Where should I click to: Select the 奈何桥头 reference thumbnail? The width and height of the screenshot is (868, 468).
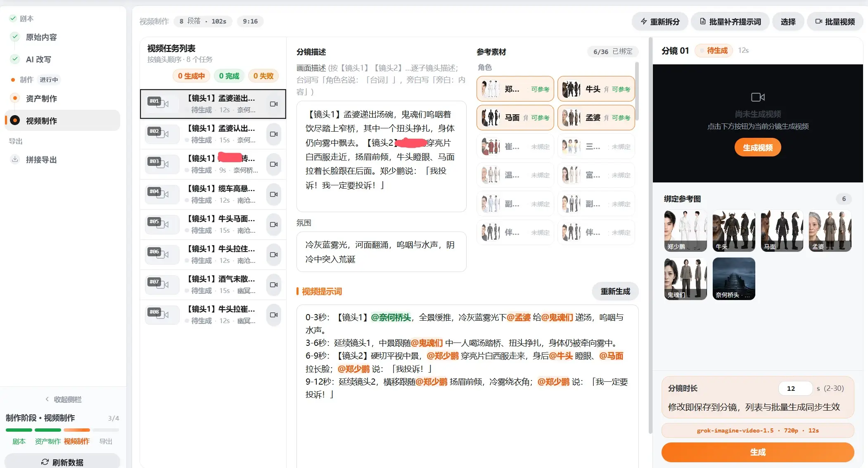click(733, 279)
